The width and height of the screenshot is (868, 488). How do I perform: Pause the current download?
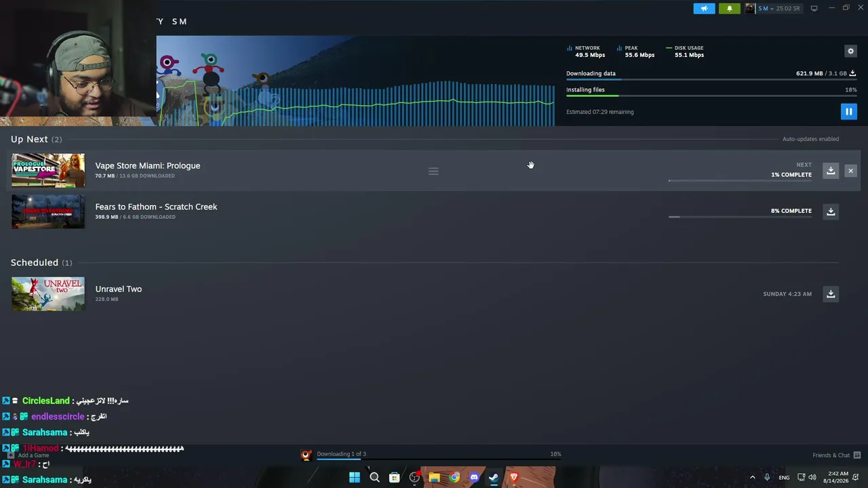[848, 112]
